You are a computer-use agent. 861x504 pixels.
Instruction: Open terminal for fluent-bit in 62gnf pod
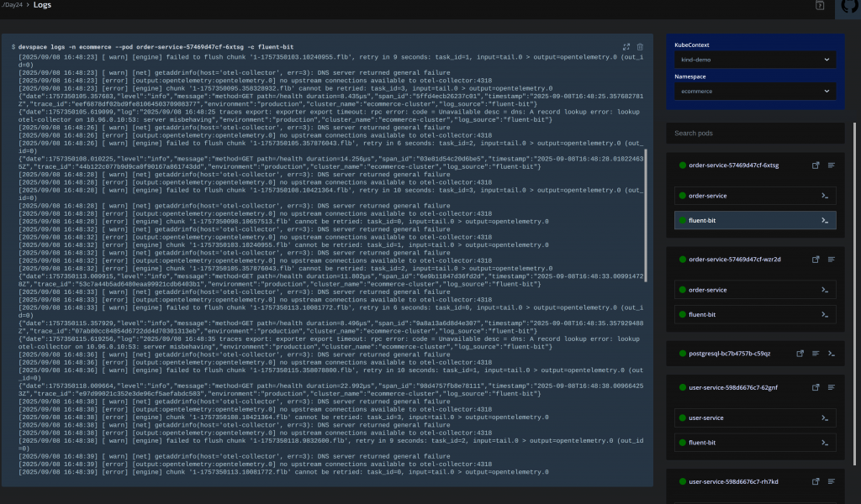pyautogui.click(x=825, y=443)
